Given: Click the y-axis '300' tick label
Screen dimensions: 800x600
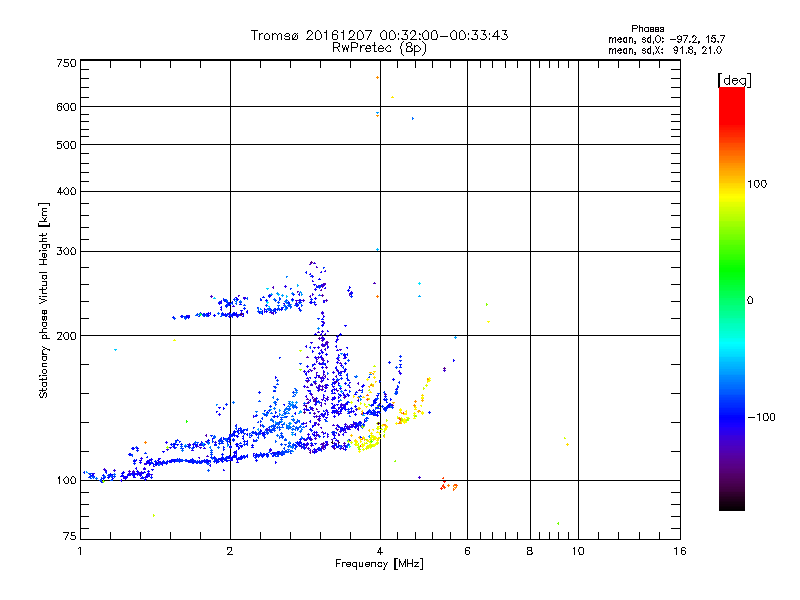Looking at the screenshot, I should [66, 251].
